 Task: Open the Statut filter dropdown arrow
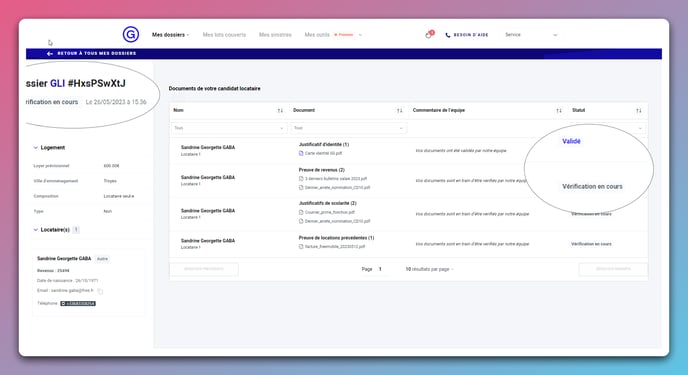click(640, 128)
